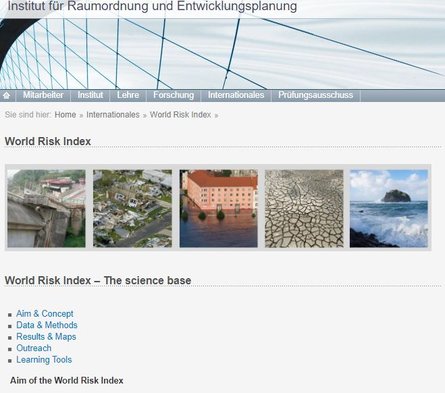Open the Prüfungsausschuss menu item
The width and height of the screenshot is (445, 393).
click(x=316, y=95)
